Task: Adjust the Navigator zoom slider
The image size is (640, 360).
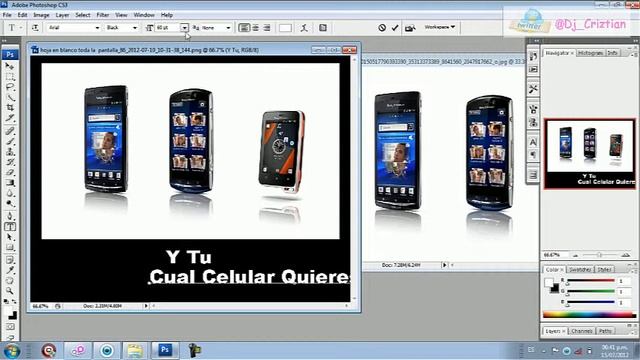Action: 600,255
